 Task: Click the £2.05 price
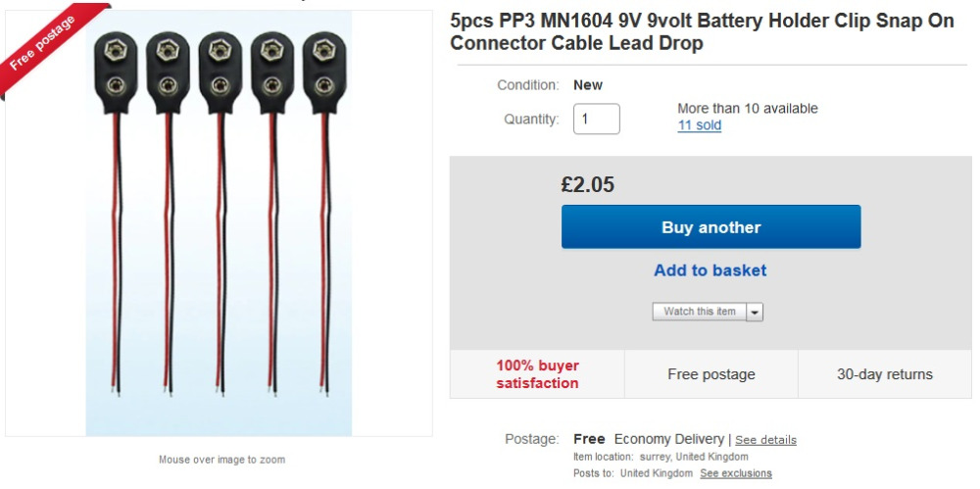tap(588, 184)
